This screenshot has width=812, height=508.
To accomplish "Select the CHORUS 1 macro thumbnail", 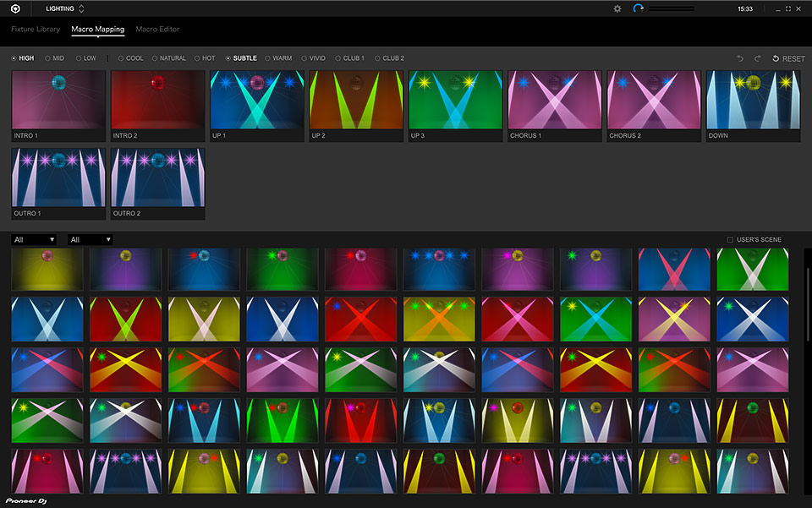I will click(x=554, y=101).
